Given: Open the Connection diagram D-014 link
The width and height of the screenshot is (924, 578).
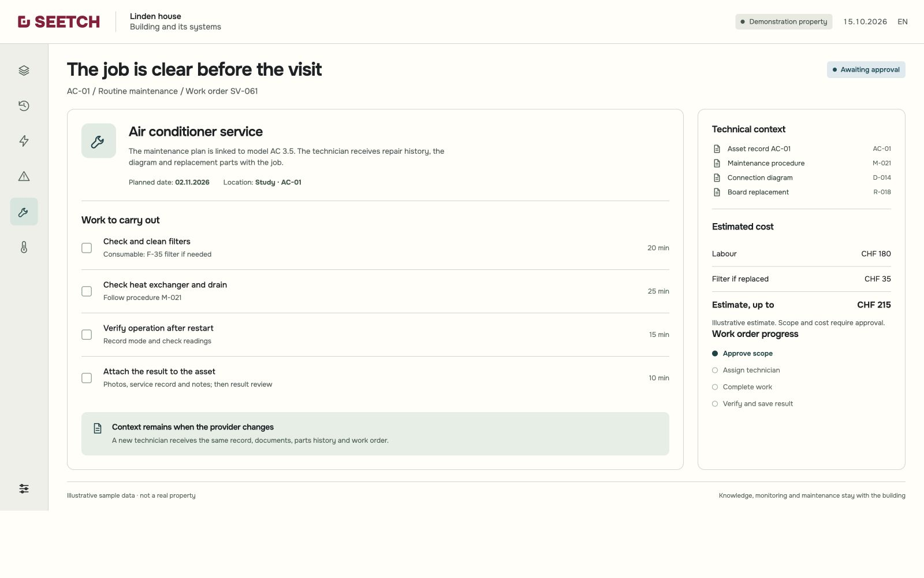Looking at the screenshot, I should [802, 177].
